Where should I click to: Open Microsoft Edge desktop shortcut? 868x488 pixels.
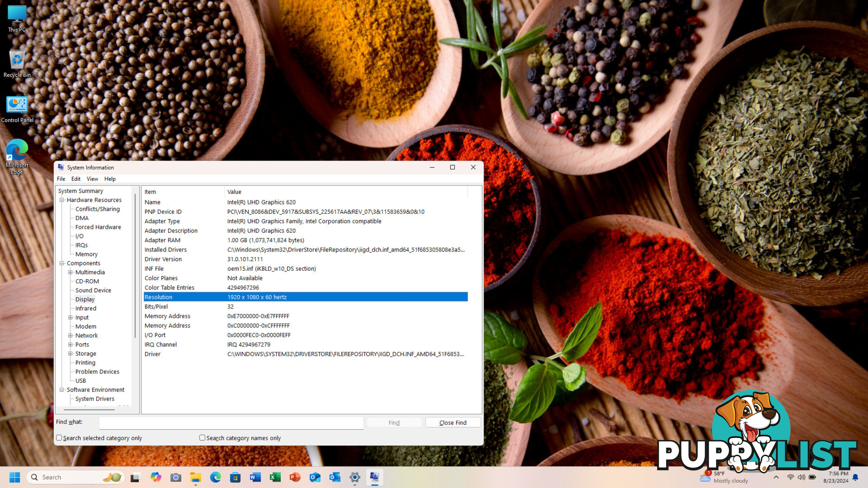coord(17,157)
